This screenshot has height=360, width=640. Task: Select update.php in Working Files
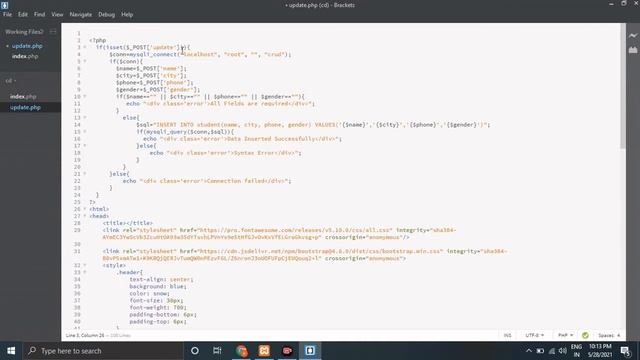(27, 46)
